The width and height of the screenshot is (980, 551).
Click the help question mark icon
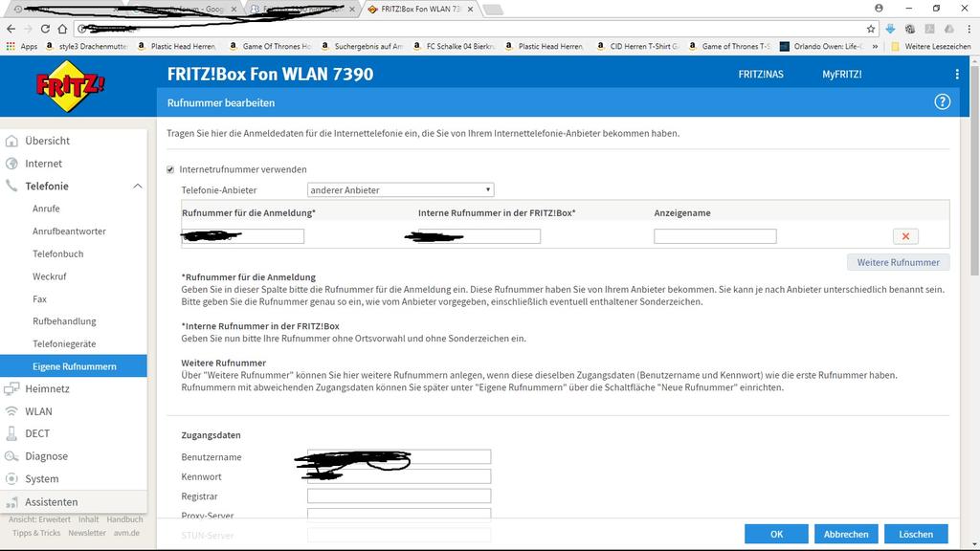coord(942,102)
